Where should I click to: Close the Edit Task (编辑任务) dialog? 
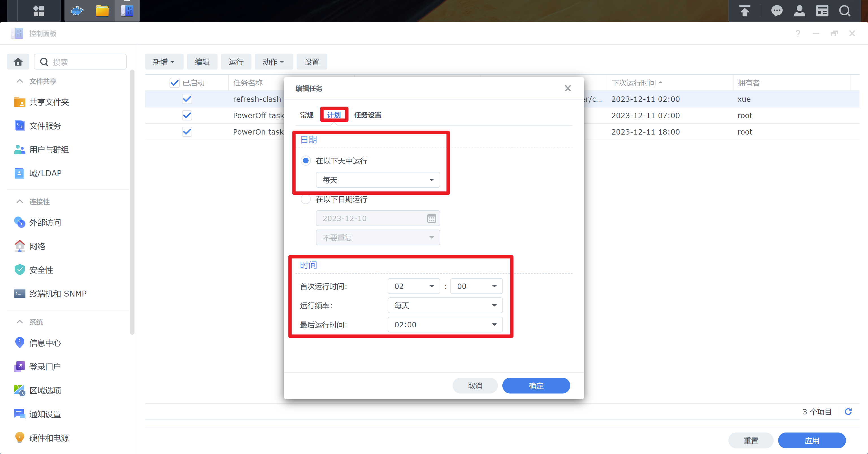[x=568, y=88]
